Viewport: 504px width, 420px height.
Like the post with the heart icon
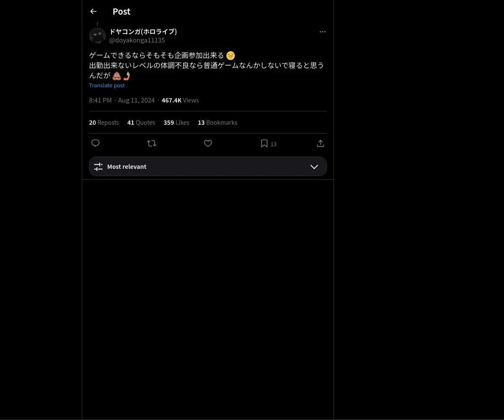(208, 143)
